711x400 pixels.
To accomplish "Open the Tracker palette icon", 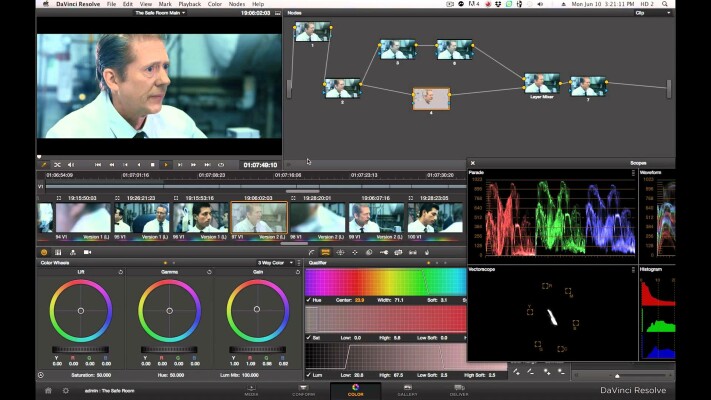I will 355,252.
